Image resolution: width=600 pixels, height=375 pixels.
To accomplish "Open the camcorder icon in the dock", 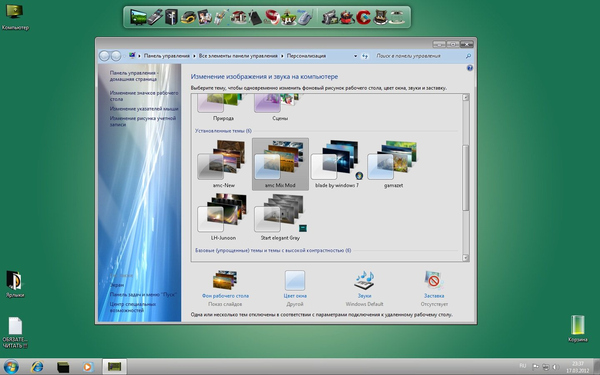I will pos(330,17).
